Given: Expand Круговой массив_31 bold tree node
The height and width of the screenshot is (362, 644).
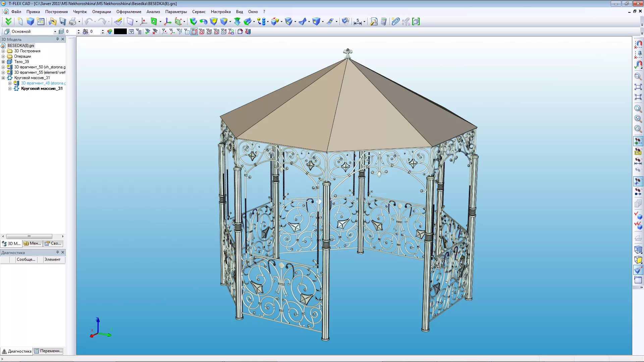Looking at the screenshot, I should 10,88.
